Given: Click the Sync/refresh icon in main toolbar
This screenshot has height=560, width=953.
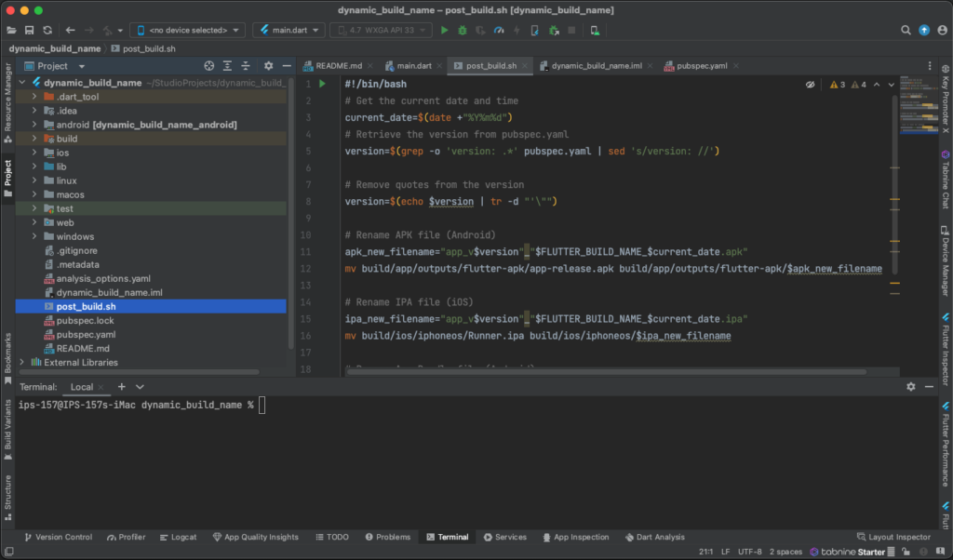Looking at the screenshot, I should pos(47,30).
